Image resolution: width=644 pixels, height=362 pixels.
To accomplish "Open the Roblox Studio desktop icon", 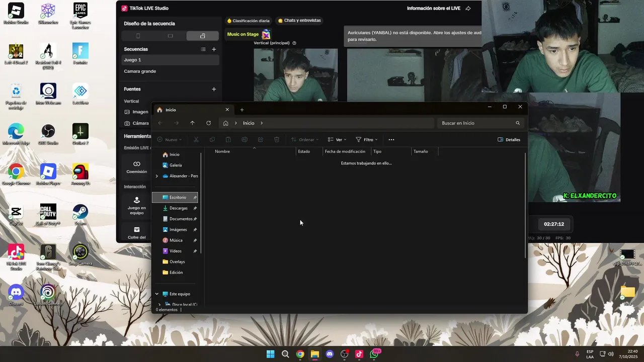I will pos(16,14).
